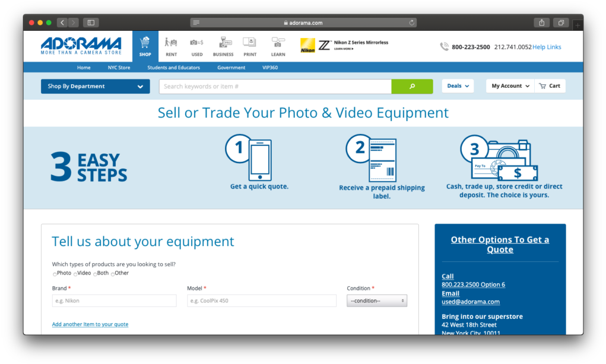This screenshot has width=606, height=364.
Task: Open the Deals dropdown
Action: [x=458, y=85]
